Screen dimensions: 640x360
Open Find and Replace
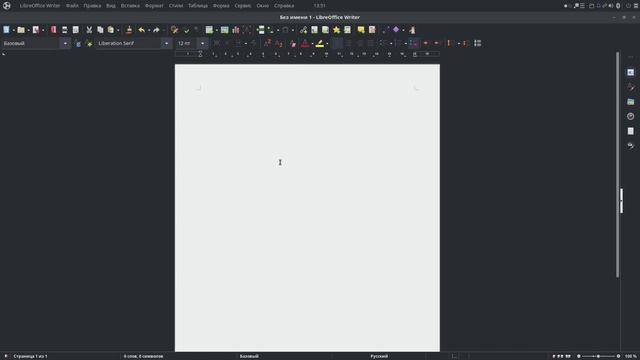[174, 30]
